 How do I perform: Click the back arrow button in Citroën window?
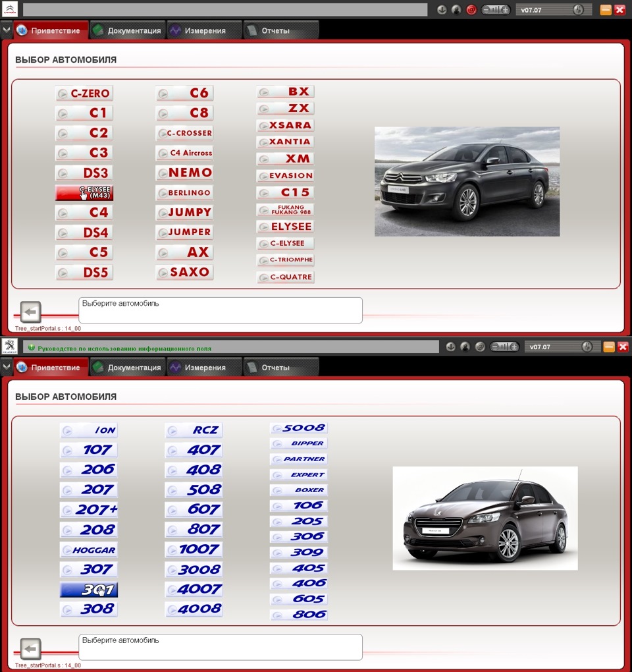tap(30, 312)
